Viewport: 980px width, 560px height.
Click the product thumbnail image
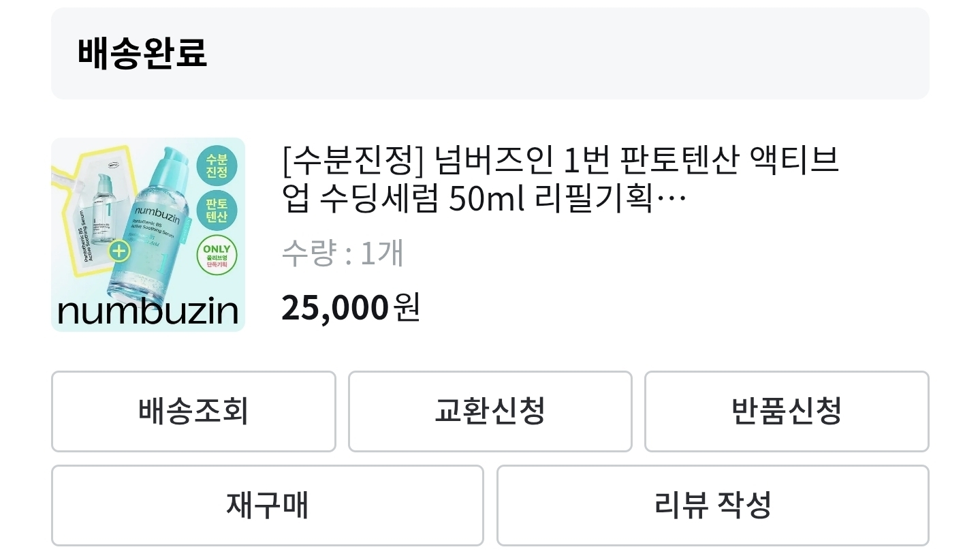click(148, 234)
